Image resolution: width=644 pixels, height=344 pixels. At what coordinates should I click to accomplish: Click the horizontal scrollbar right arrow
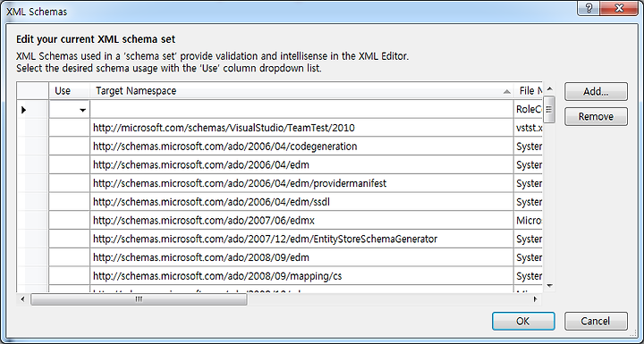point(535,299)
